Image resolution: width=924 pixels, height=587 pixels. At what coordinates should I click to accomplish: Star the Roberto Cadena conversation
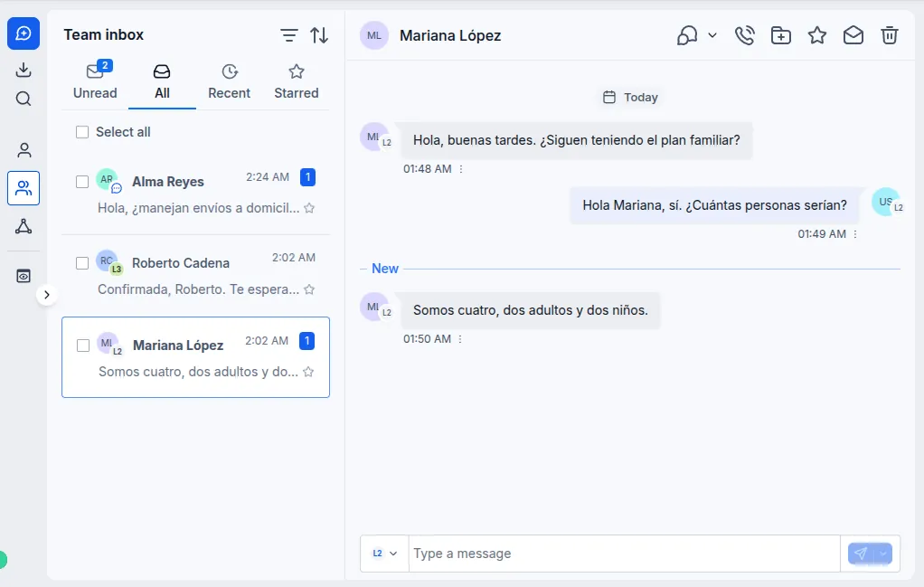(309, 289)
